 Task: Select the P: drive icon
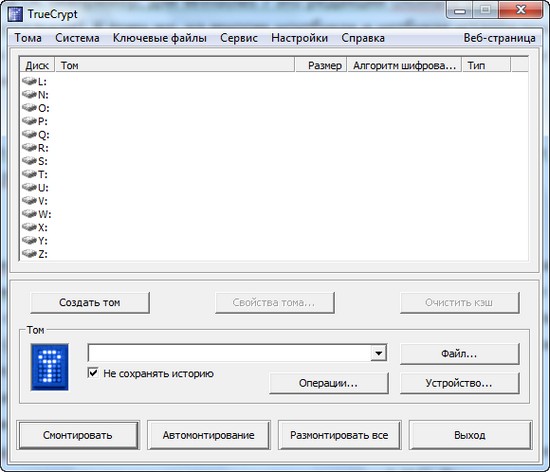click(x=29, y=121)
